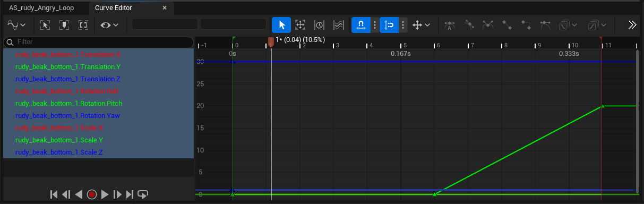Toggle playback looping

coord(143,194)
